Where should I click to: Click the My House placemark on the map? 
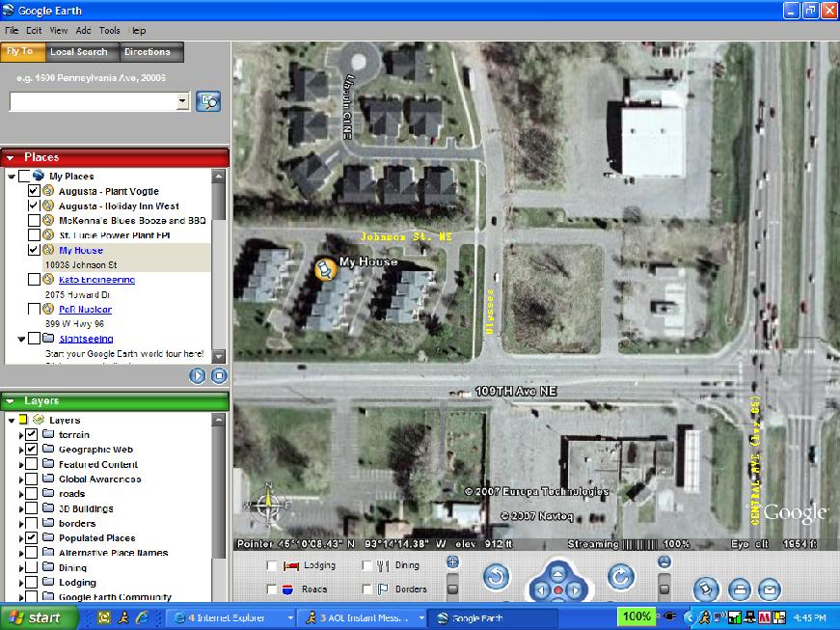pyautogui.click(x=326, y=269)
